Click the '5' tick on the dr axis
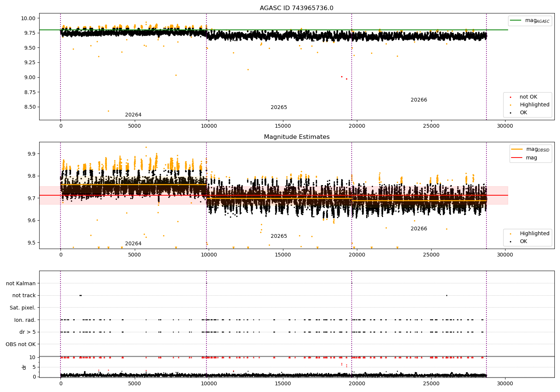Image resolution: width=560 pixels, height=392 pixels. click(34, 367)
